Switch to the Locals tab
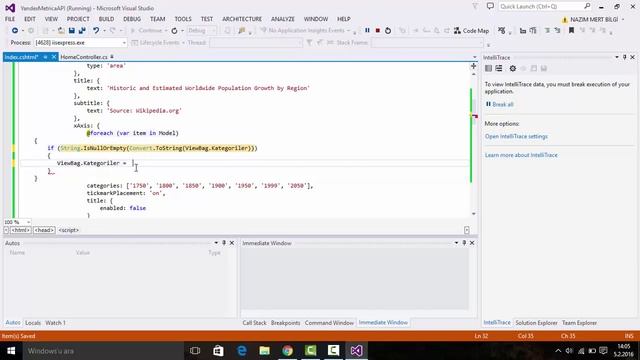The width and height of the screenshot is (640, 360). pos(33,323)
